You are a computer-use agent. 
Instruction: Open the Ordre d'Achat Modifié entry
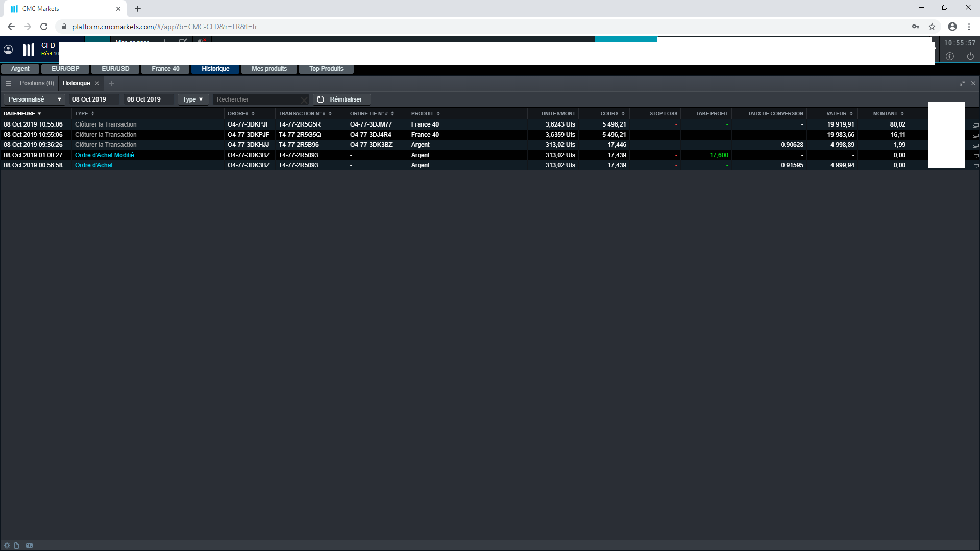coord(104,155)
